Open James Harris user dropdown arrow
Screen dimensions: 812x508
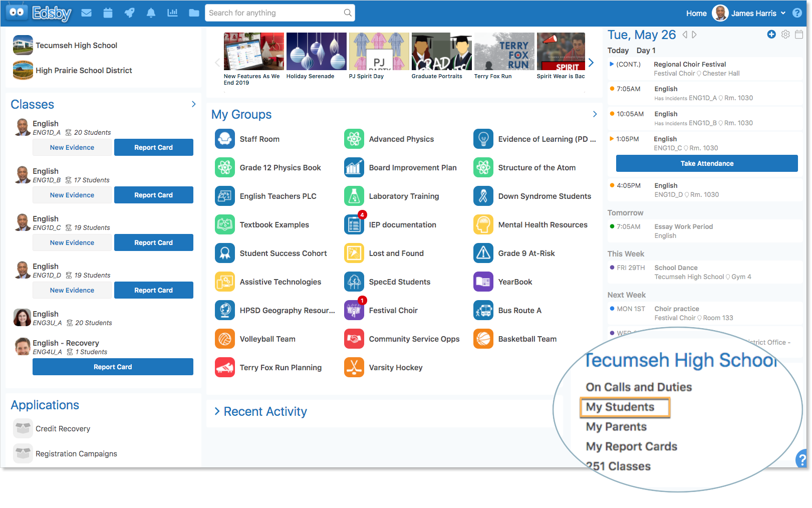[783, 13]
